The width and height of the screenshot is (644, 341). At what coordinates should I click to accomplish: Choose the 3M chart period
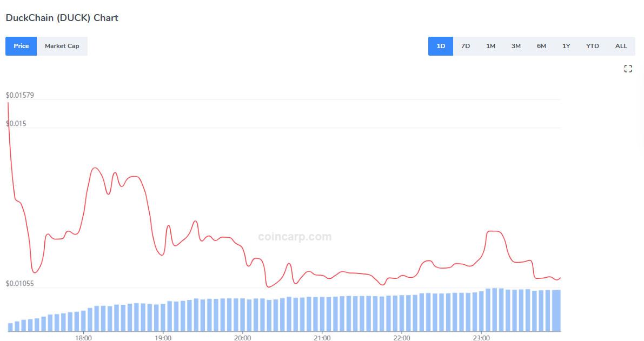(x=516, y=46)
